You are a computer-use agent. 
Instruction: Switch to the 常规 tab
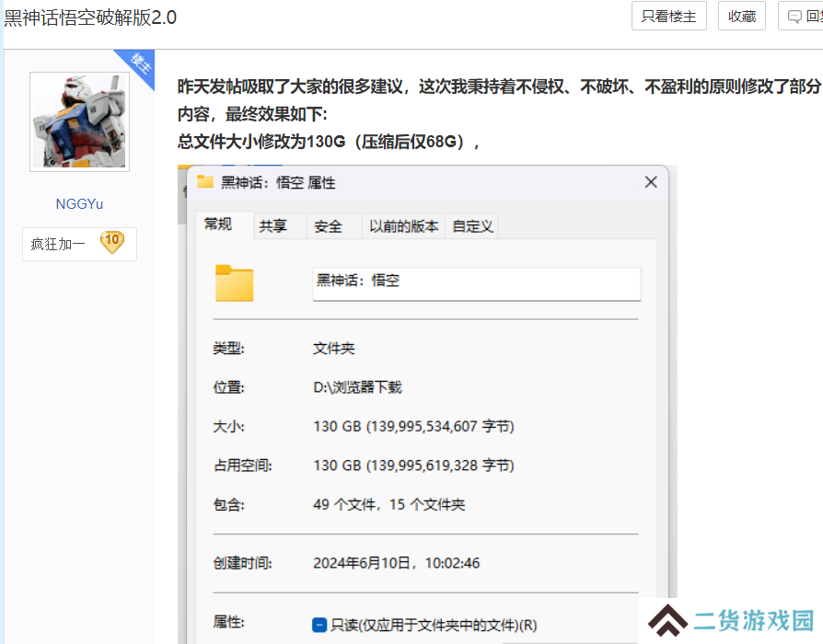pyautogui.click(x=224, y=225)
